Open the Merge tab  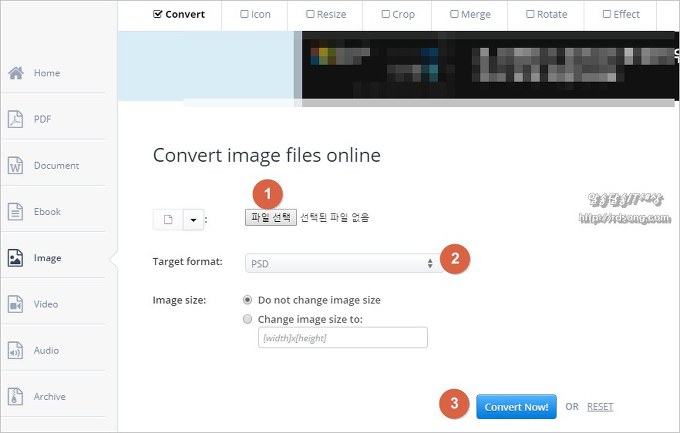click(x=469, y=15)
